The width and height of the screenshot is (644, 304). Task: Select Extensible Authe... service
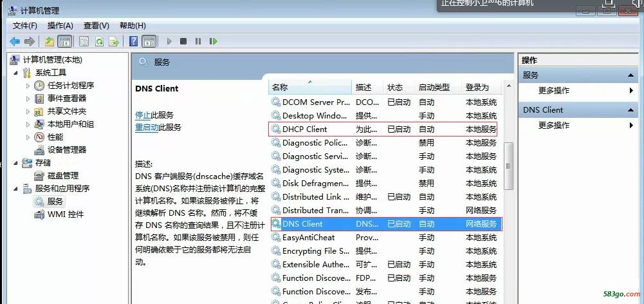(385, 265)
